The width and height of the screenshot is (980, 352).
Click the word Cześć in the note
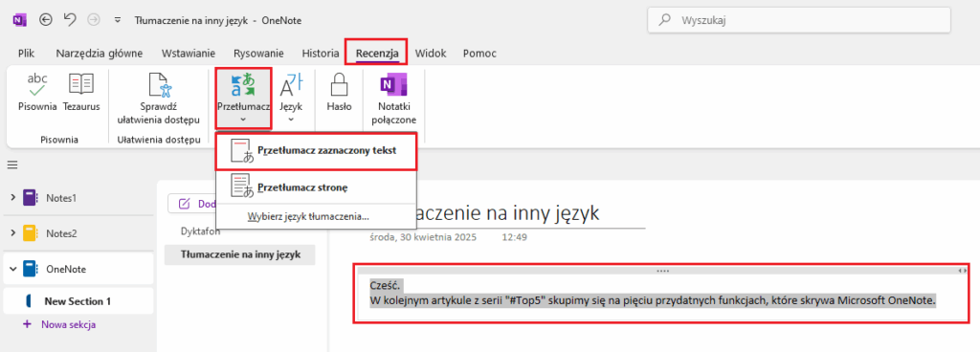385,285
